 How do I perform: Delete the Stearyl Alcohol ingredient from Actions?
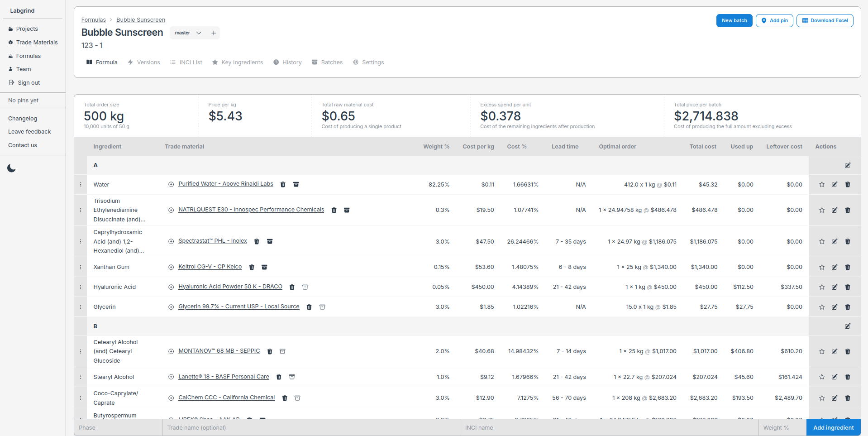pyautogui.click(x=848, y=377)
